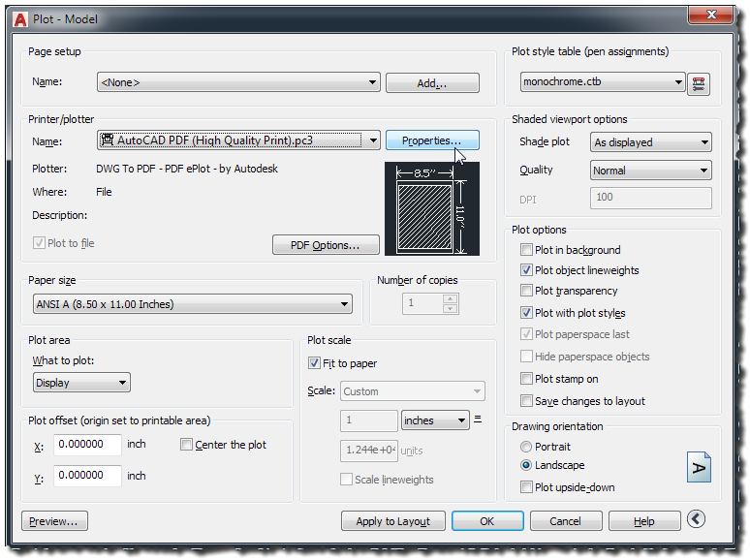
Task: Enable Plot transparency option
Action: tap(526, 291)
